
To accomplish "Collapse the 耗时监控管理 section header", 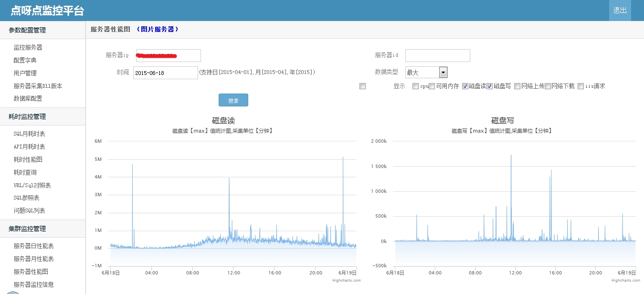I will tap(42, 116).
